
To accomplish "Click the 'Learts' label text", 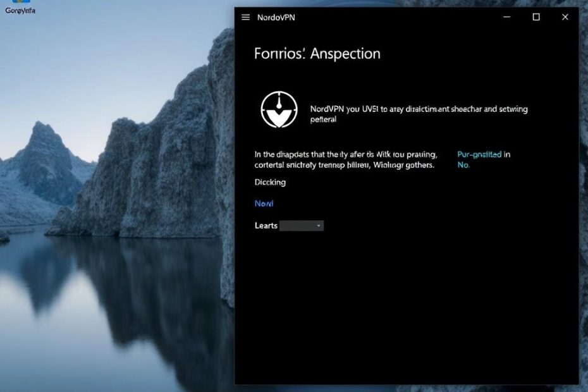I will point(266,226).
